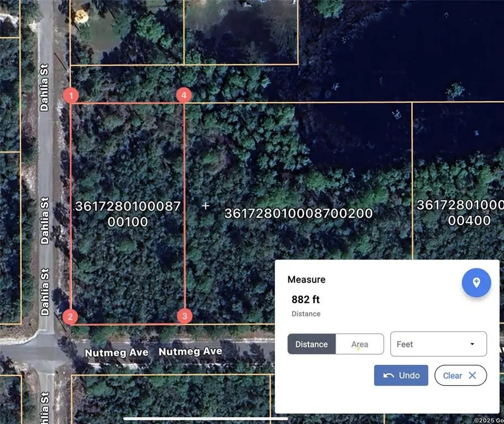Open the Feet units dropdown
Viewport: 504px width, 424px height.
point(438,344)
